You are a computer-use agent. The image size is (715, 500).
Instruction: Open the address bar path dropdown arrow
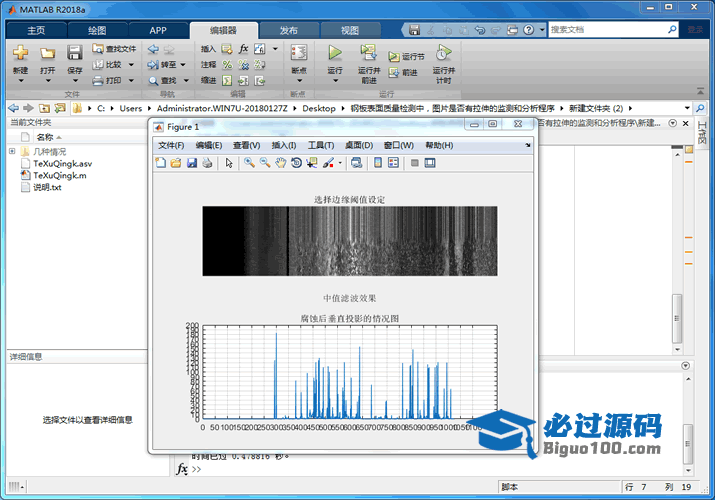click(x=687, y=108)
